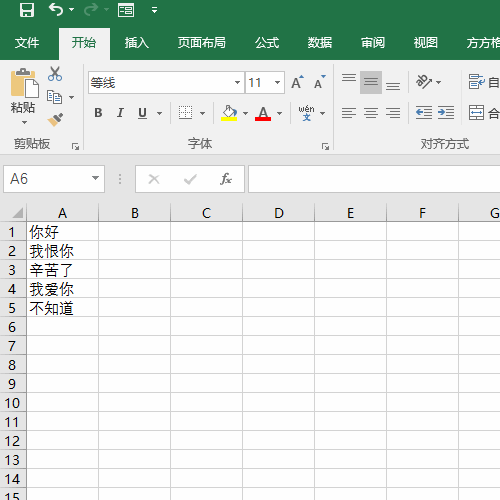500x500 pixels.
Task: Switch to the 视图 tab
Action: 426,43
